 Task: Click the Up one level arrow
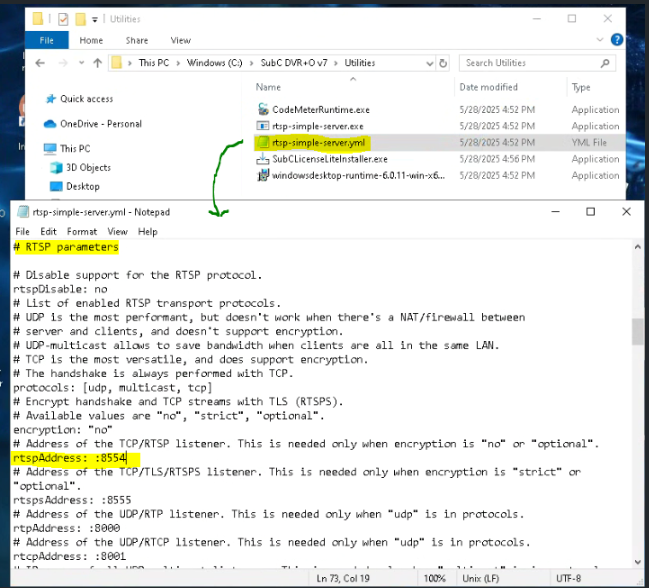[x=98, y=63]
